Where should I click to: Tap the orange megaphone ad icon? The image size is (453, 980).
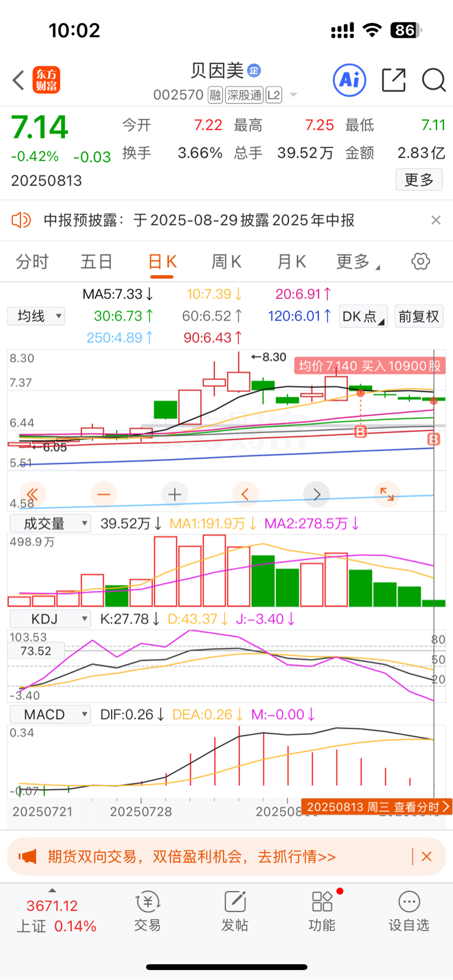[27, 856]
